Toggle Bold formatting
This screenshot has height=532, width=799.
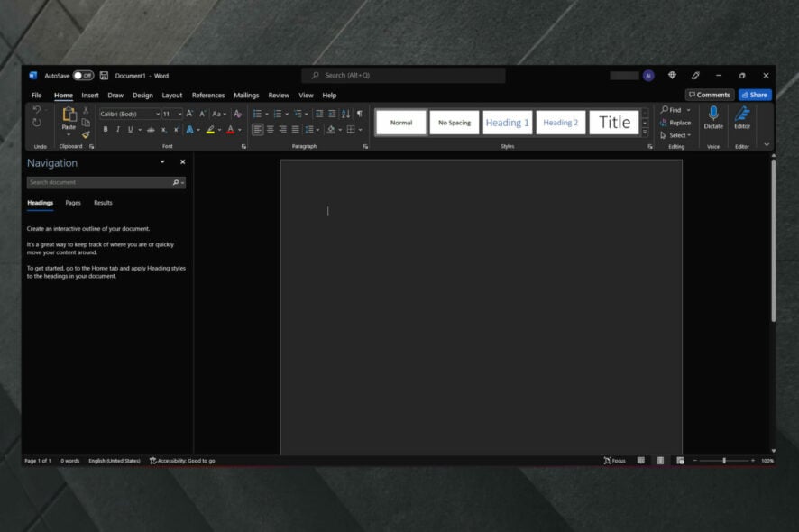coord(106,130)
